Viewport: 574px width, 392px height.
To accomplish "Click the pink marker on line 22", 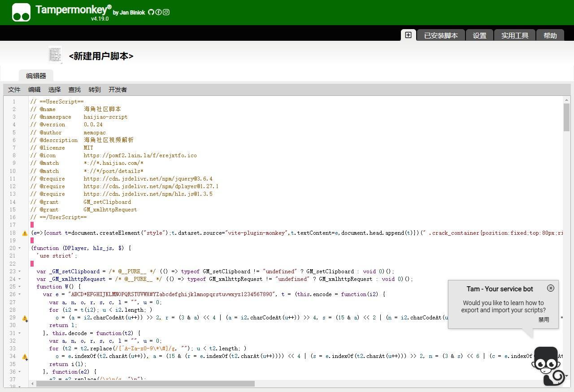I will (x=32, y=264).
